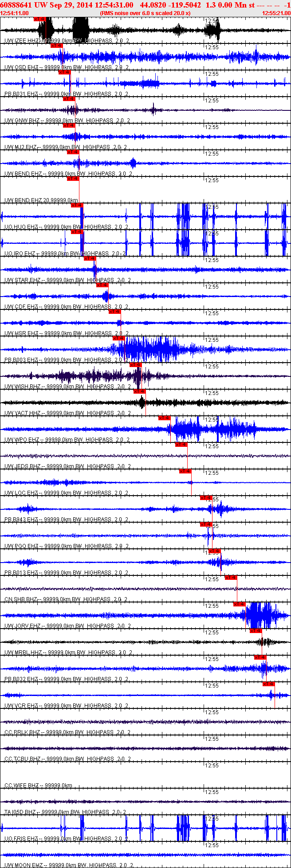Click the end time label 12:55:21.00
The width and height of the screenshot is (291, 868).
click(276, 13)
